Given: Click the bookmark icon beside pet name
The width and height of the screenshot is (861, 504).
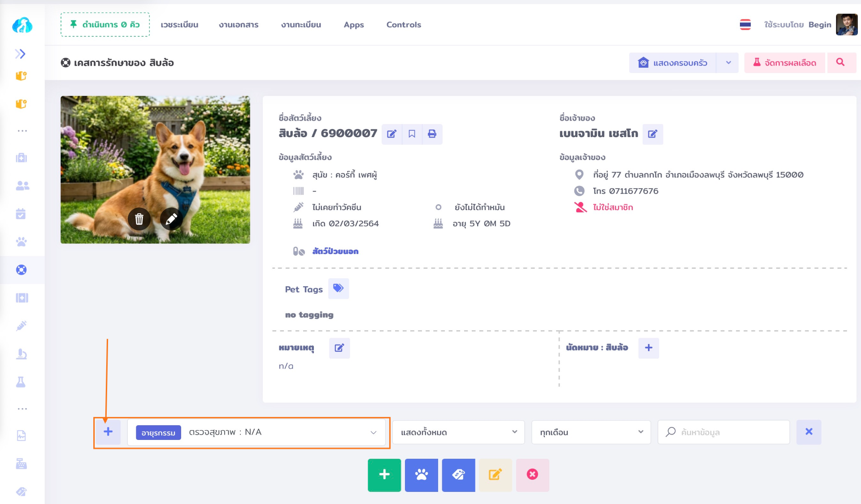Looking at the screenshot, I should tap(412, 134).
